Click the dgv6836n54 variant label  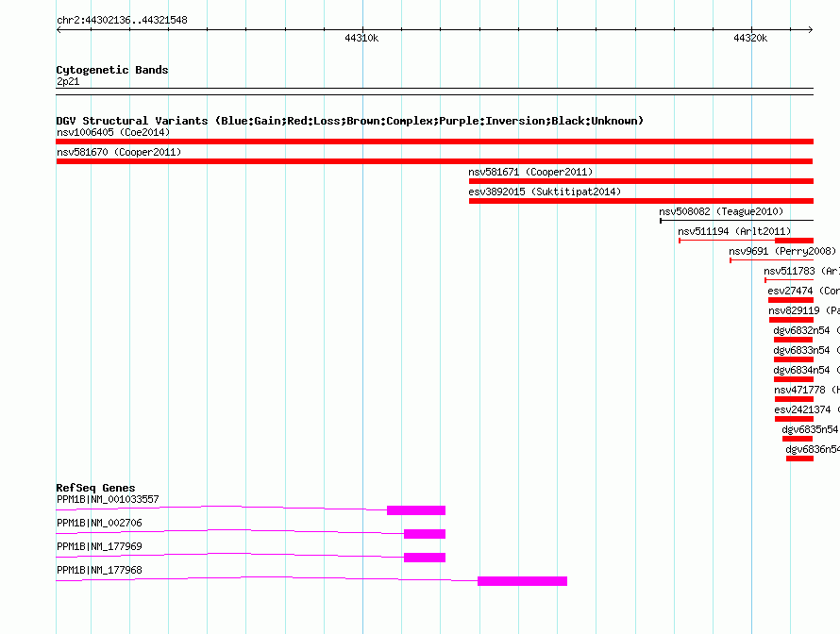pos(813,449)
